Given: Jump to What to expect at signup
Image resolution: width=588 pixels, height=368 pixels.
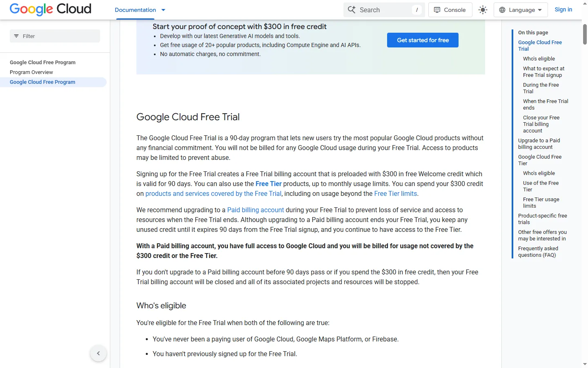Looking at the screenshot, I should [x=543, y=72].
